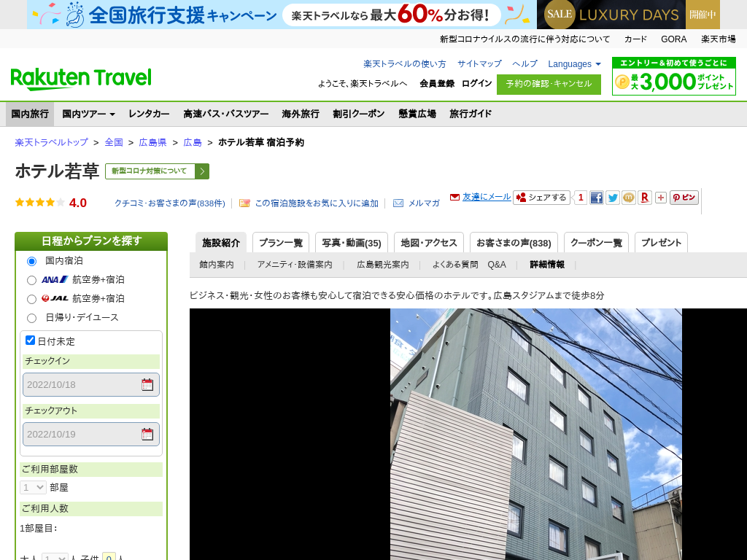The image size is (747, 560).
Task: Click 友達にメール link
Action: [487, 197]
